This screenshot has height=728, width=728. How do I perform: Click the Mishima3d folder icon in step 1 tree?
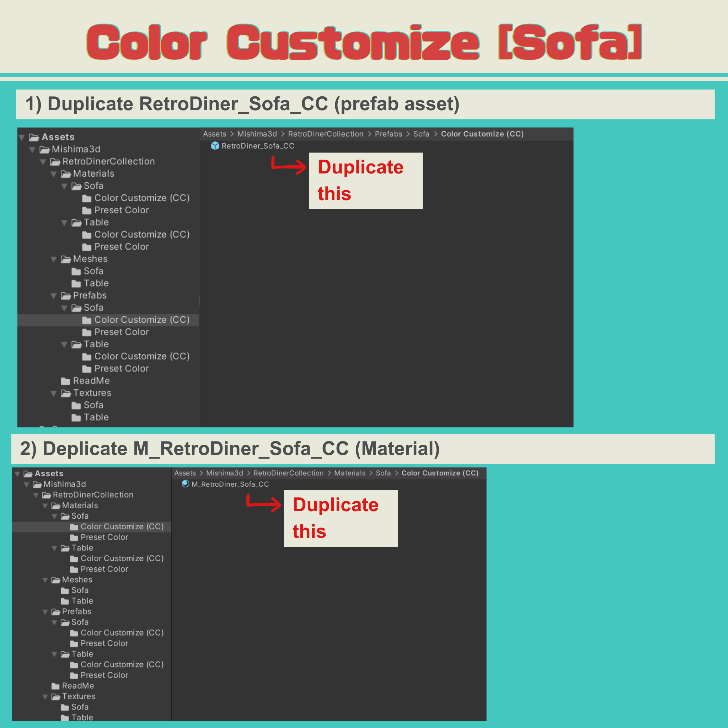pyautogui.click(x=44, y=150)
